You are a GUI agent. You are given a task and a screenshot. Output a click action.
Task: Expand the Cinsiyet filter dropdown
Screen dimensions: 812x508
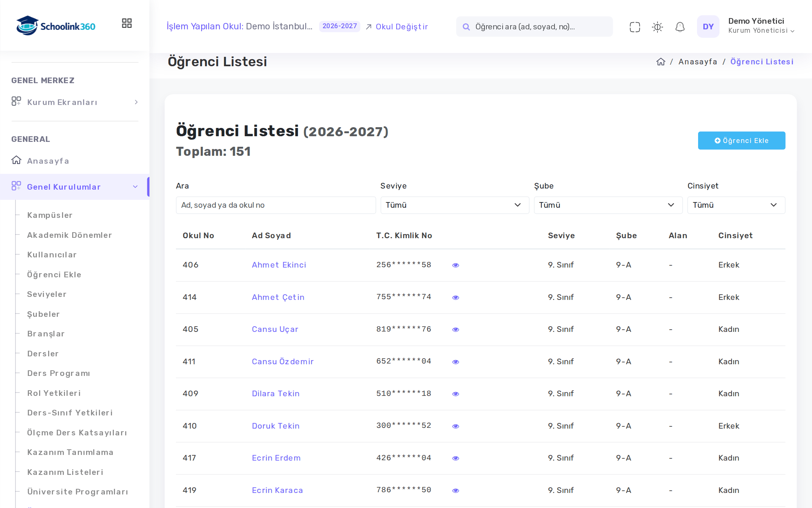tap(736, 205)
